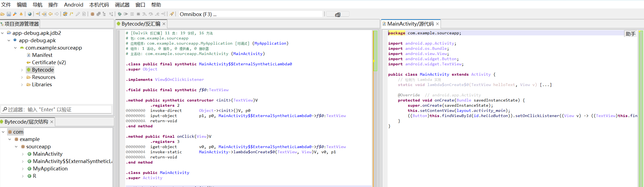Expand the Libraries folder node
The height and width of the screenshot is (187, 644).
pyautogui.click(x=22, y=85)
